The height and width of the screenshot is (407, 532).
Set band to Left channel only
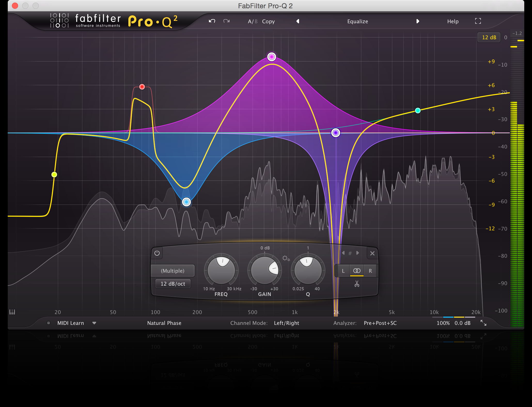[x=343, y=271]
